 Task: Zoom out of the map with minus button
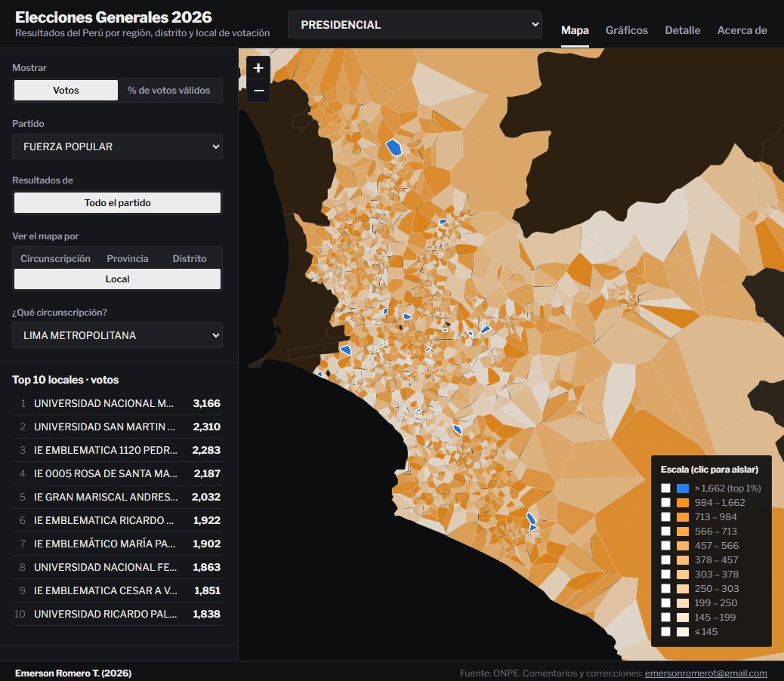tap(258, 91)
